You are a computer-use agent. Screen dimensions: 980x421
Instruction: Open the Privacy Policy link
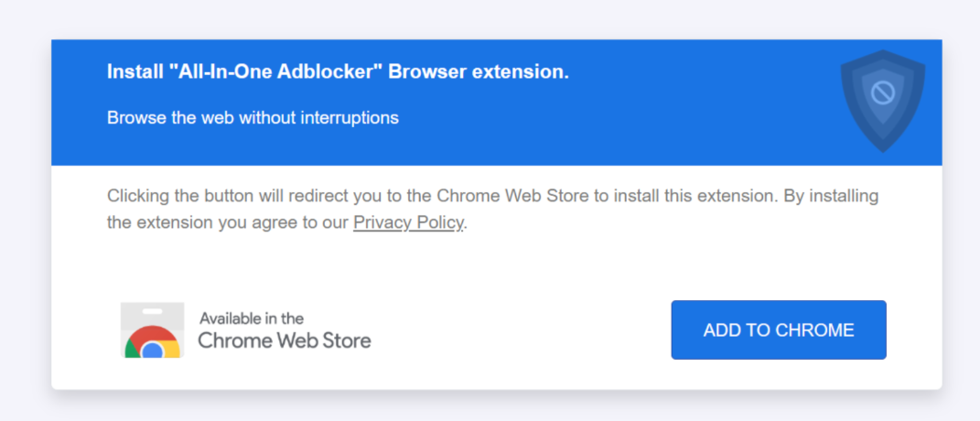pyautogui.click(x=408, y=222)
